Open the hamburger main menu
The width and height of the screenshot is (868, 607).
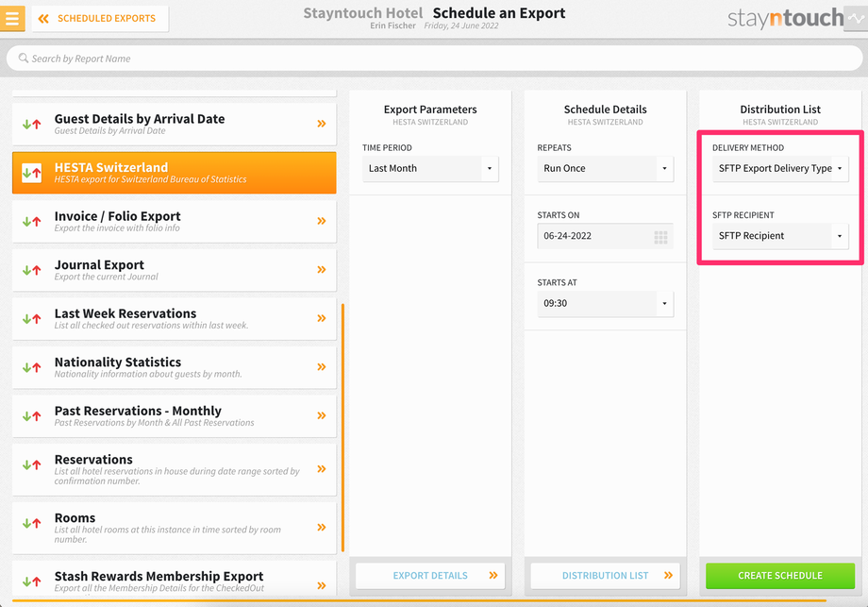coord(11,18)
